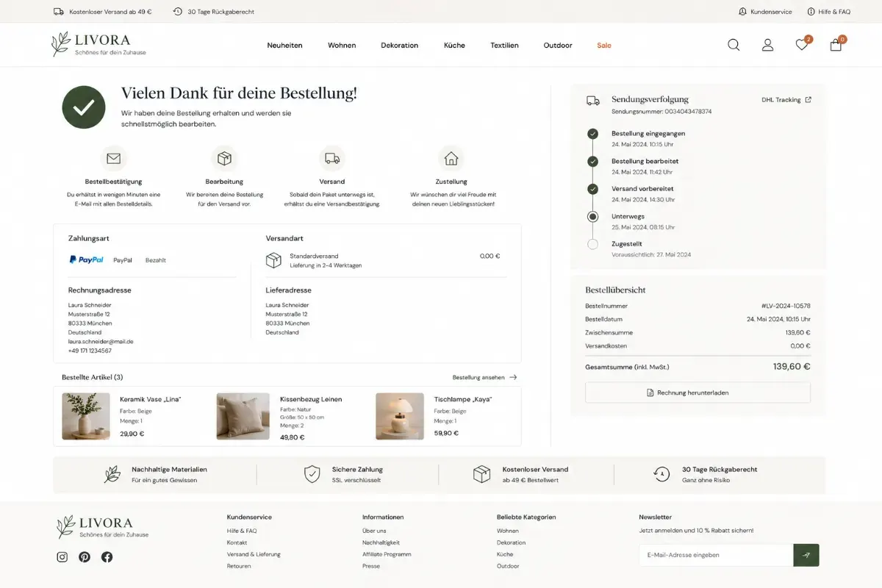Open the wishlist heart icon
882x588 pixels.
[x=802, y=45]
